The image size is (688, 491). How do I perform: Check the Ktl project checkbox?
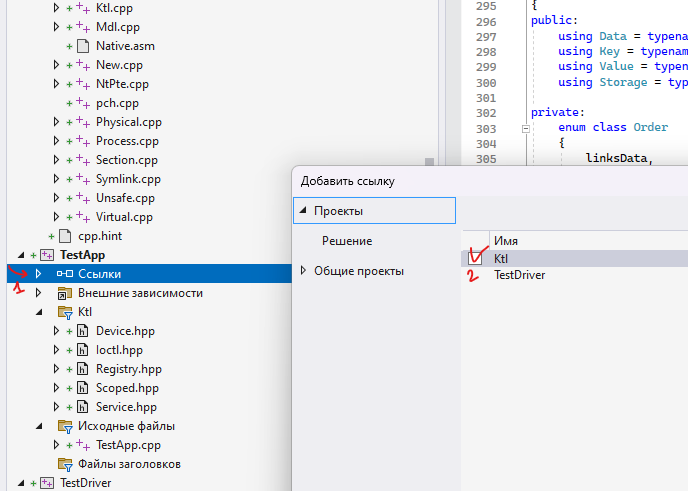pyautogui.click(x=476, y=259)
